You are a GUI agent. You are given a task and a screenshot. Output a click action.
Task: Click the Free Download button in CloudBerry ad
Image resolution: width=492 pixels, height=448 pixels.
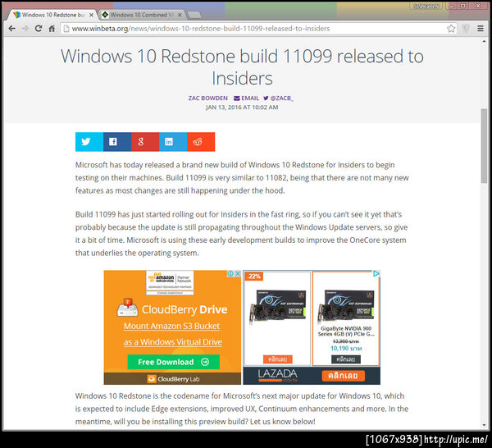point(174,362)
